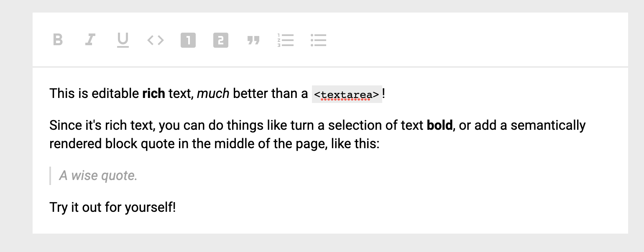Screen dimensions: 644x252
Task: Apply underline formatting icon
Action: coord(123,41)
